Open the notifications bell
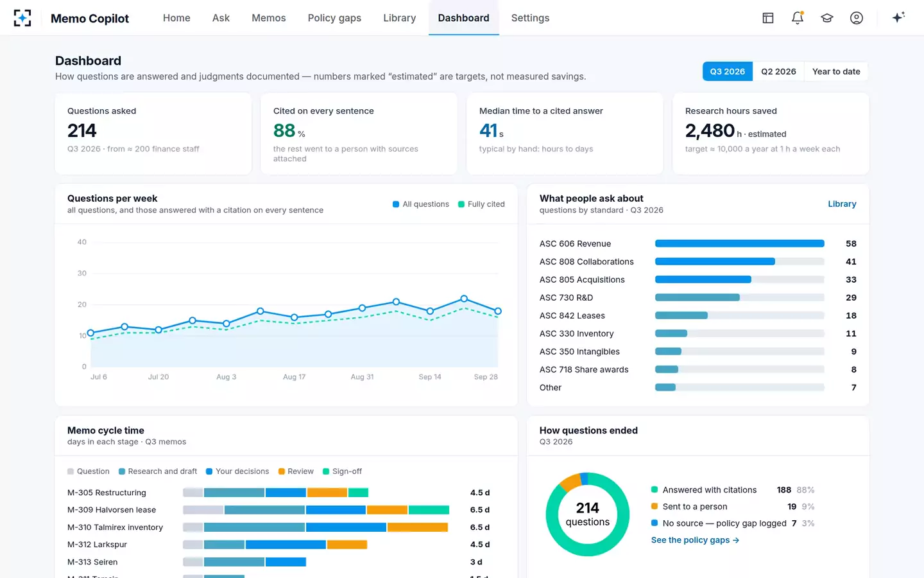The width and height of the screenshot is (924, 578). coord(798,18)
